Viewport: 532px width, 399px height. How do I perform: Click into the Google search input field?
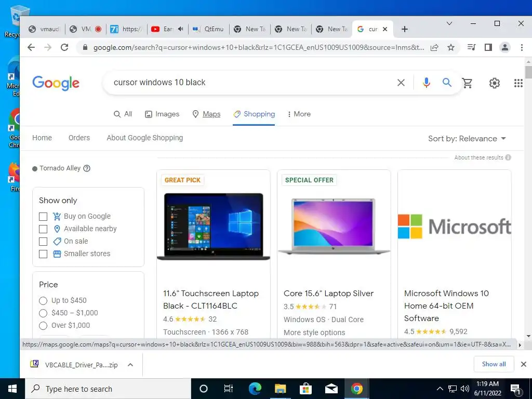click(251, 83)
